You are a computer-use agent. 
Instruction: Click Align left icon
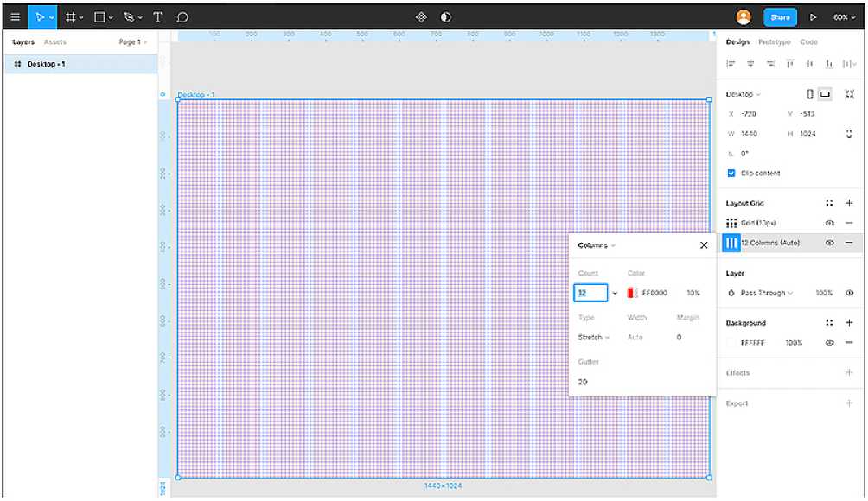(x=731, y=64)
